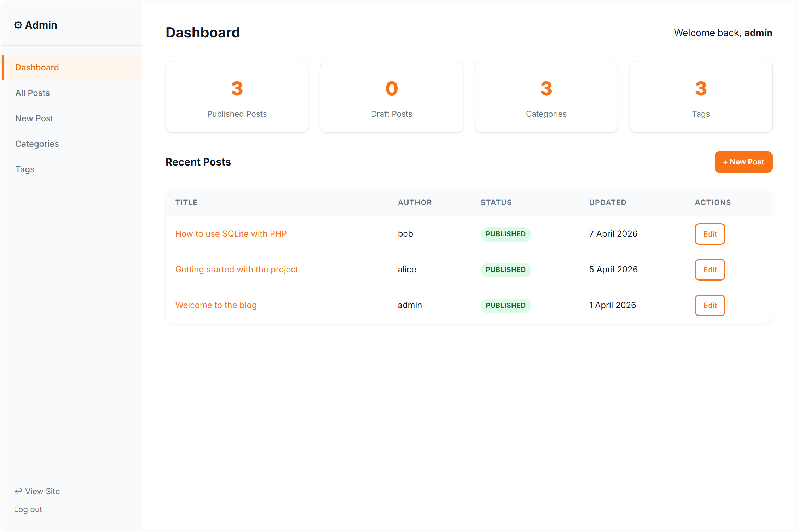
Task: Open 'Getting started with the project' link
Action: click(237, 270)
